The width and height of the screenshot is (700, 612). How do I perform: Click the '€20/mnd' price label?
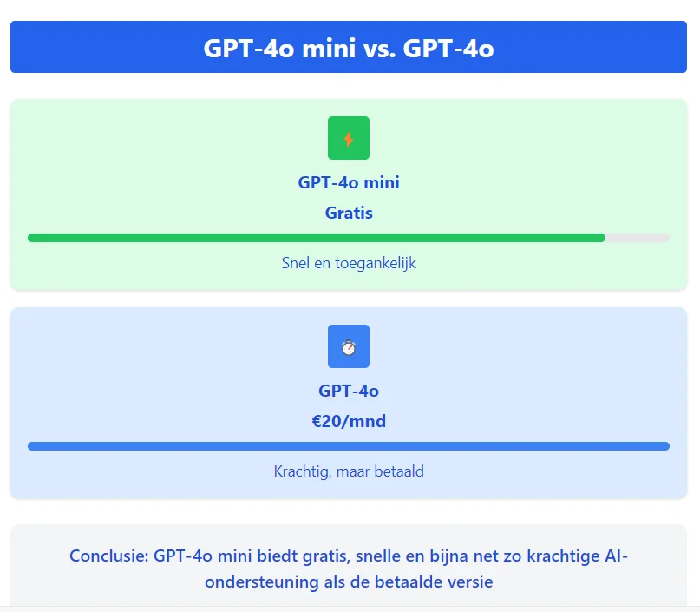coord(348,421)
